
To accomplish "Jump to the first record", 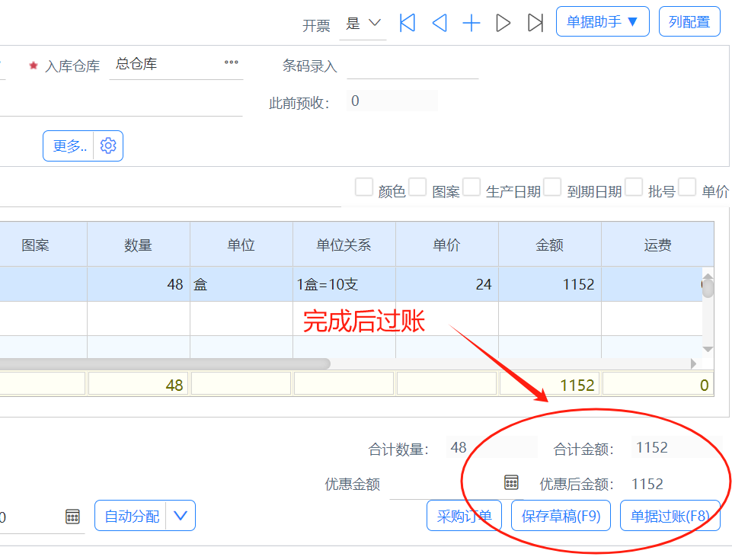I will point(408,23).
